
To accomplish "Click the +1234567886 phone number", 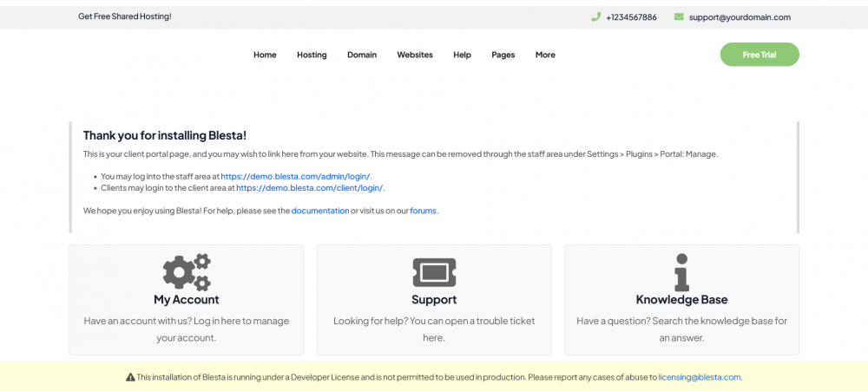I will click(631, 17).
